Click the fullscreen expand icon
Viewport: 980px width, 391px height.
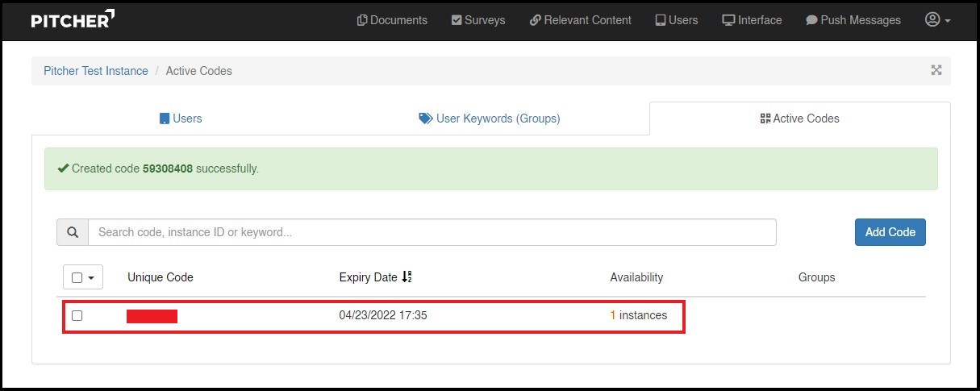936,70
